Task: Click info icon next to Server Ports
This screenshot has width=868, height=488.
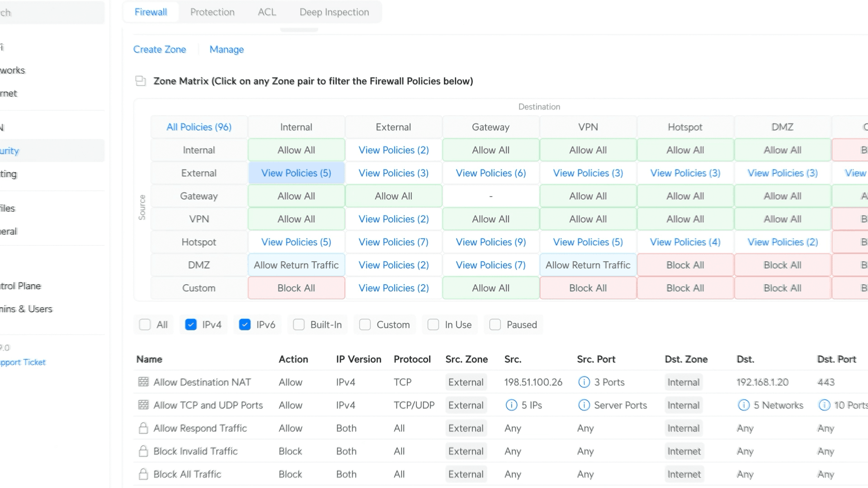Action: 584,405
